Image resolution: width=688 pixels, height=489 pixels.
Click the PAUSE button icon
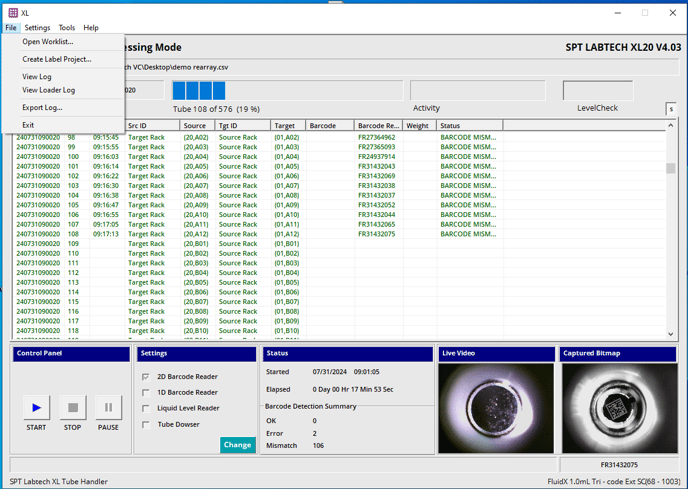(x=108, y=408)
